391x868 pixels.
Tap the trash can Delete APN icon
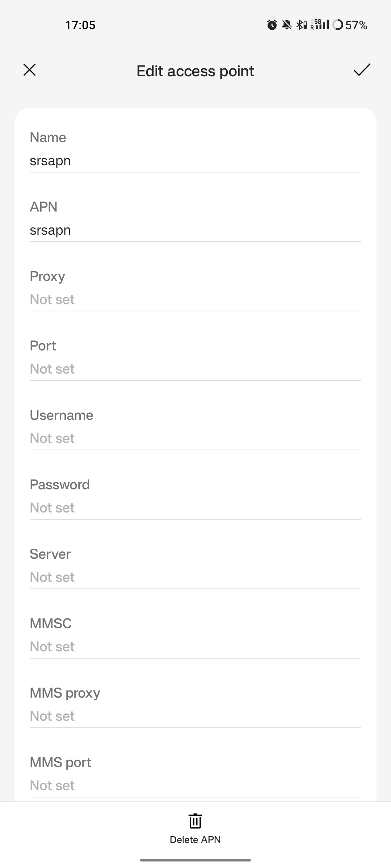[x=195, y=821]
